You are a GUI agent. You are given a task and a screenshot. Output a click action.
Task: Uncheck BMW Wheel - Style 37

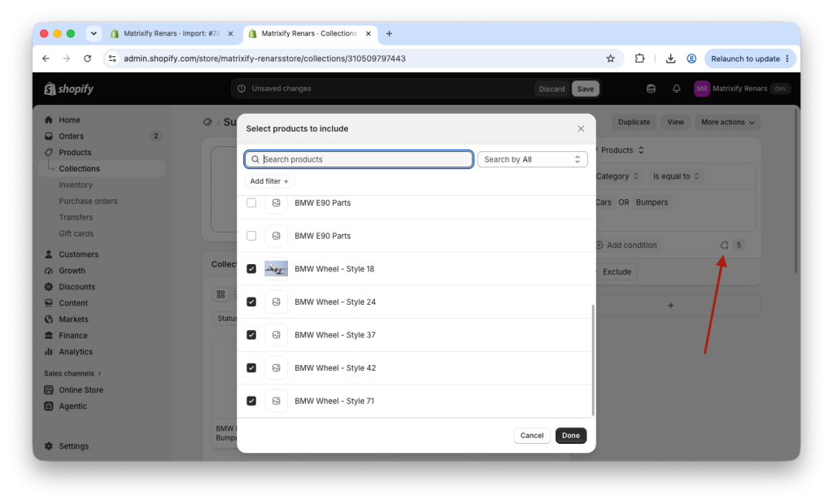point(251,335)
